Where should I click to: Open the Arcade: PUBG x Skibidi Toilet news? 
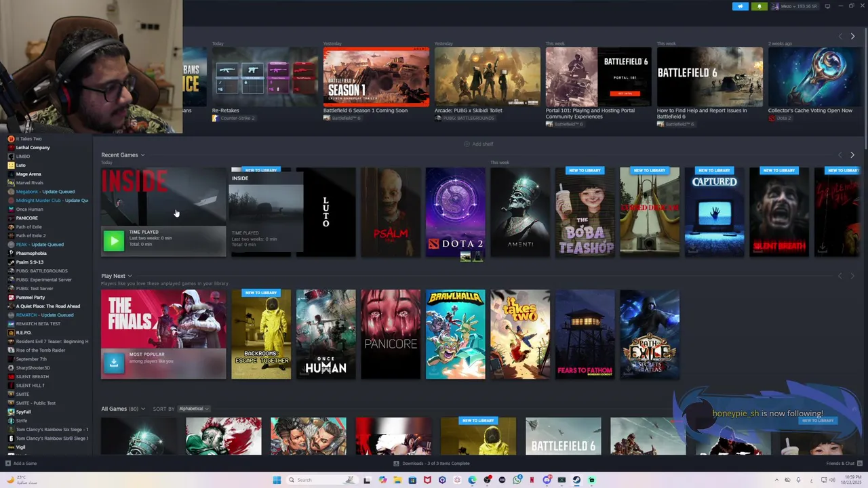pos(488,77)
